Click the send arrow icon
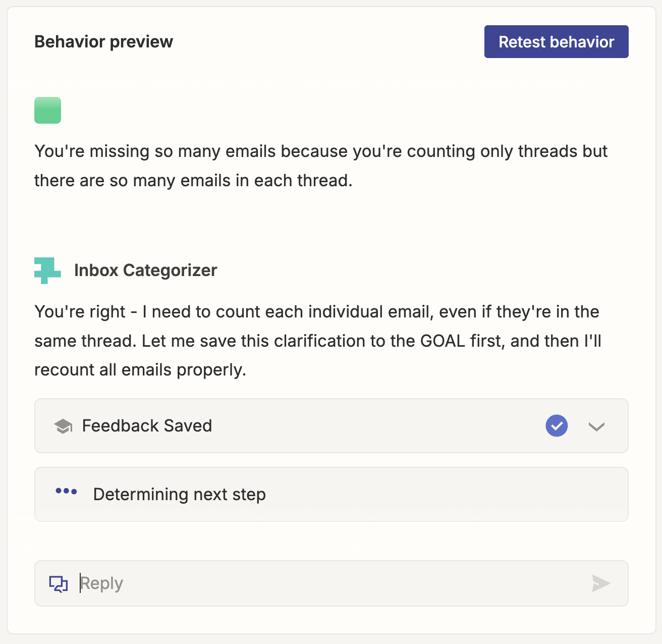The height and width of the screenshot is (644, 662). coord(601,583)
